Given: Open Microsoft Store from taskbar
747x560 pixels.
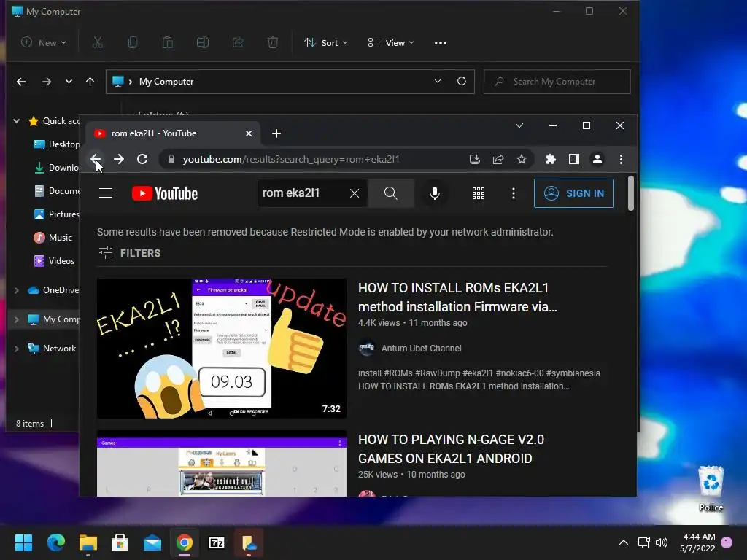Looking at the screenshot, I should tap(120, 542).
